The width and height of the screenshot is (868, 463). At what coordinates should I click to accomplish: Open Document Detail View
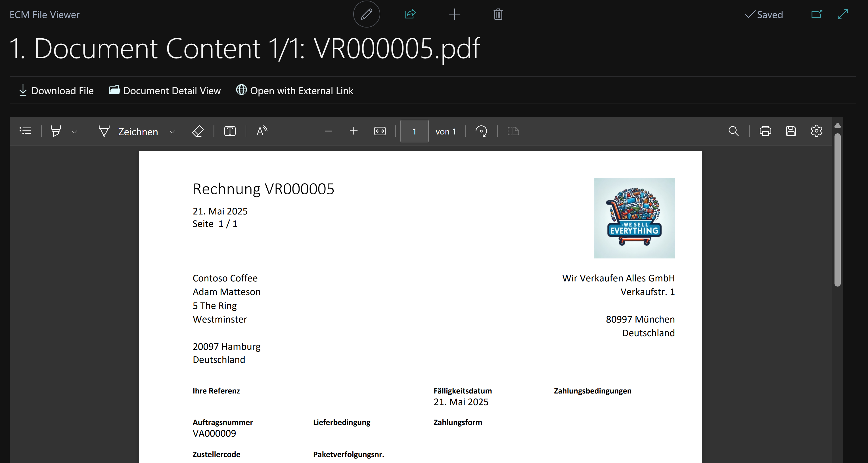[x=165, y=91]
